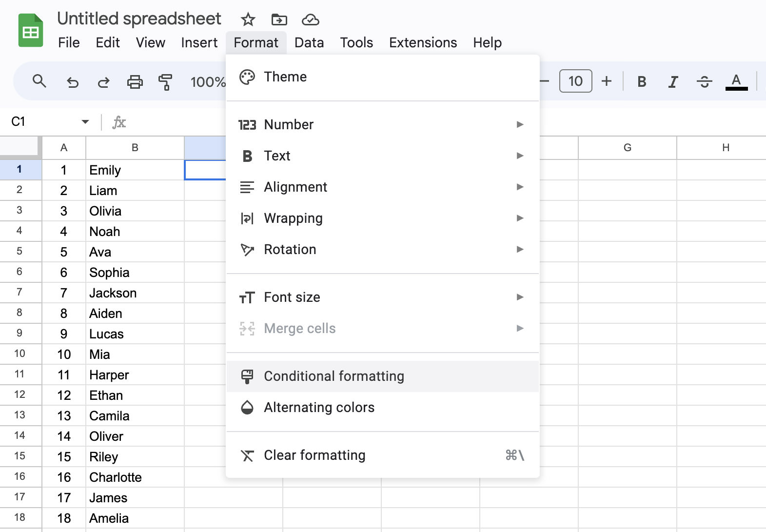Image resolution: width=766 pixels, height=532 pixels.
Task: Open the Tools menu
Action: click(356, 42)
